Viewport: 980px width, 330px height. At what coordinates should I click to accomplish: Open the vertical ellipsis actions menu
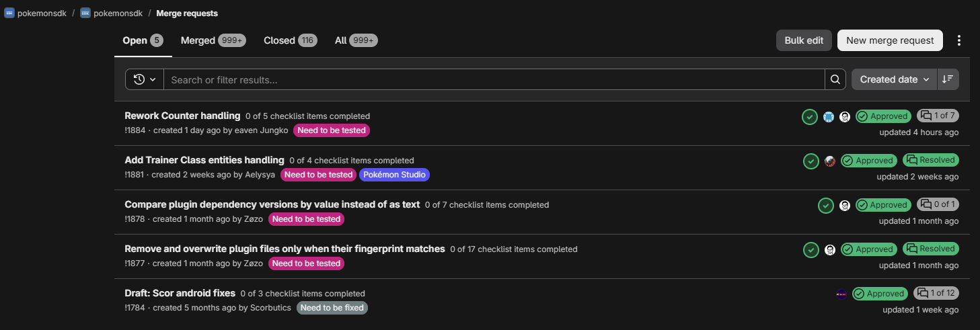tap(959, 40)
